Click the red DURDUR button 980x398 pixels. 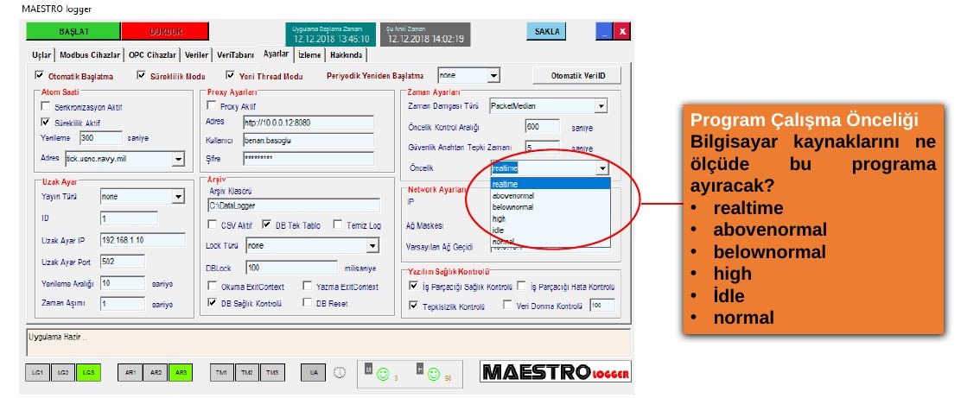tap(165, 31)
